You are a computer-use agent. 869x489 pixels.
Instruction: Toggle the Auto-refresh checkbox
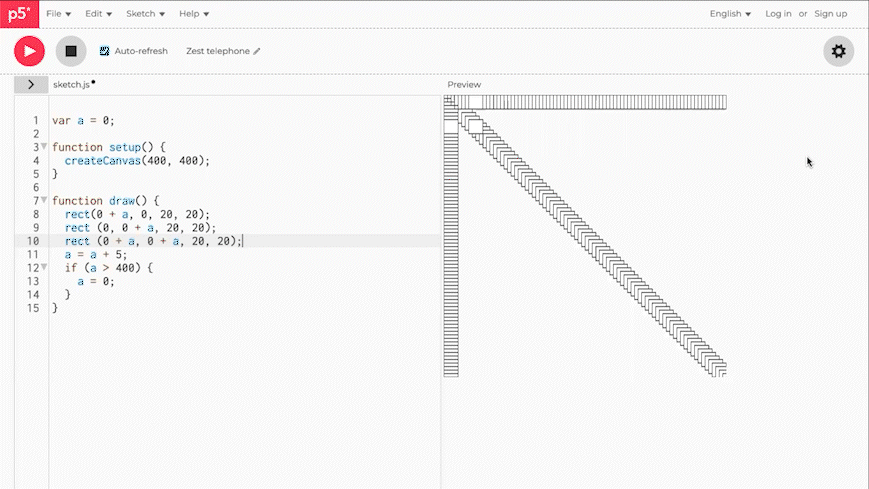pos(105,51)
